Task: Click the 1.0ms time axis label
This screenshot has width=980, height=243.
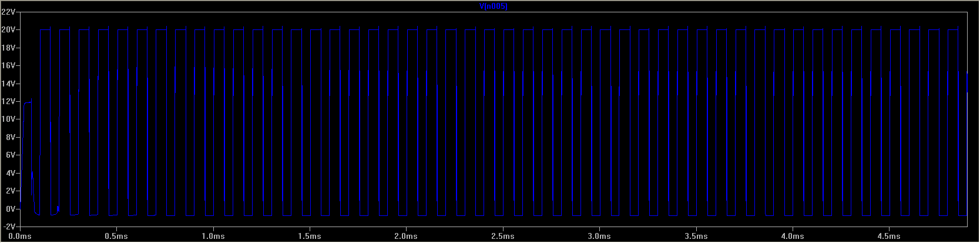Action: (x=213, y=236)
